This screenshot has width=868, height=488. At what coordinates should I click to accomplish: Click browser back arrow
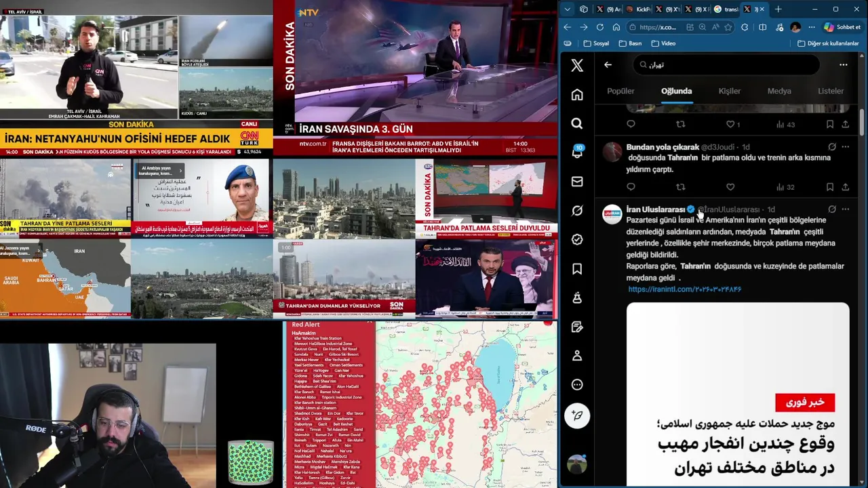click(x=568, y=27)
